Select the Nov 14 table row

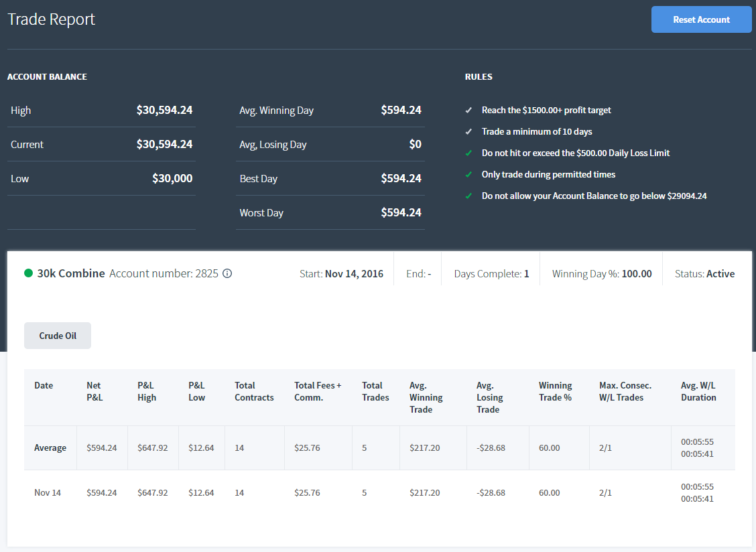point(379,492)
